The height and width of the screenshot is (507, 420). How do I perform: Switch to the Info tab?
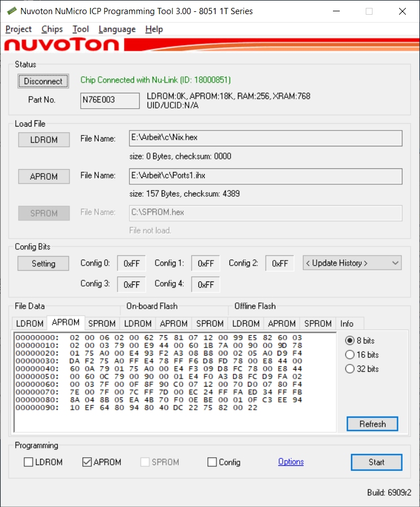click(x=347, y=324)
